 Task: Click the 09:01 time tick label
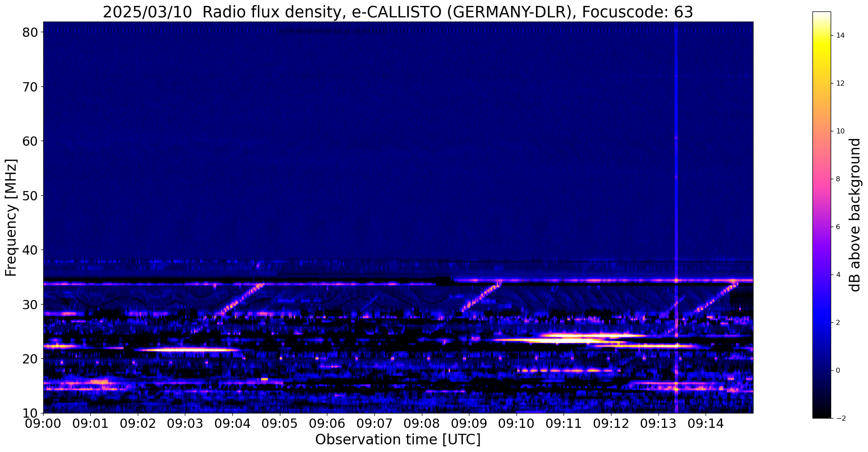coord(90,423)
